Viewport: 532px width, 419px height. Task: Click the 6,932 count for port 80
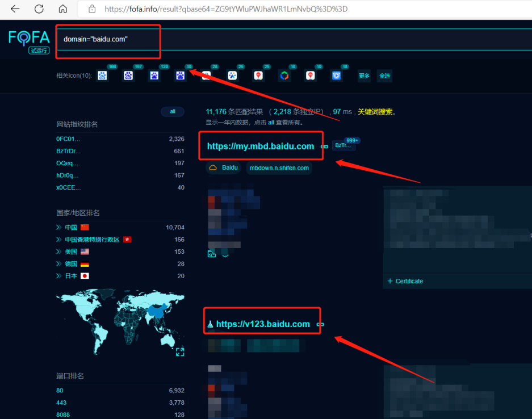point(177,391)
